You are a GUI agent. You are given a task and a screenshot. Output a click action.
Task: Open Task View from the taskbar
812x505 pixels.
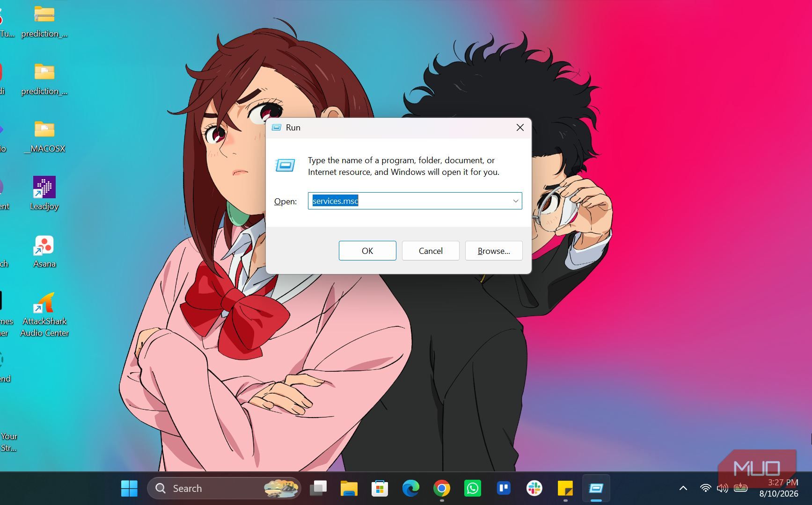[x=318, y=488]
